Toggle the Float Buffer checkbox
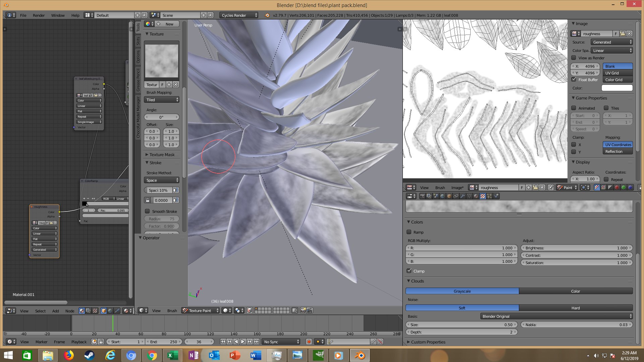The height and width of the screenshot is (362, 644). click(x=574, y=79)
